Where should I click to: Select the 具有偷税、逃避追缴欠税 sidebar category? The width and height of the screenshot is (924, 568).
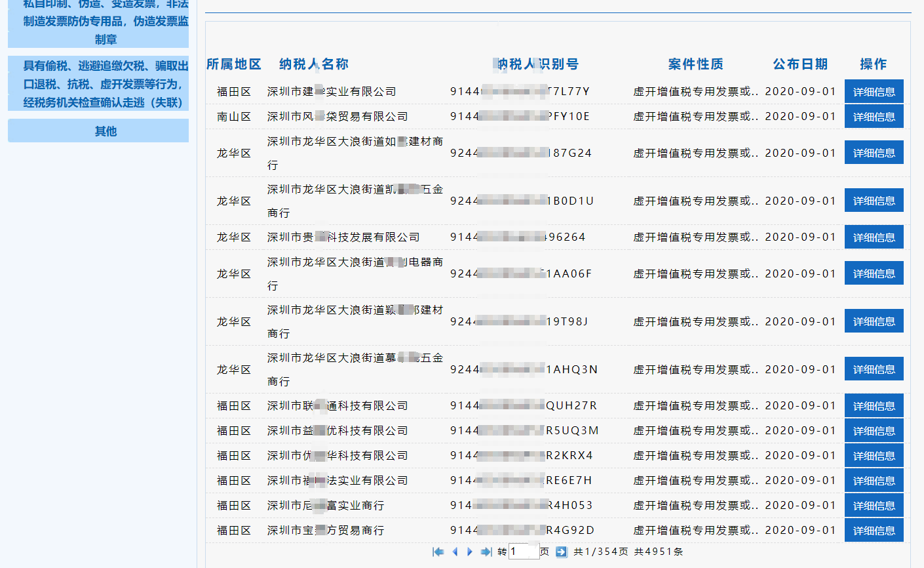pyautogui.click(x=98, y=84)
